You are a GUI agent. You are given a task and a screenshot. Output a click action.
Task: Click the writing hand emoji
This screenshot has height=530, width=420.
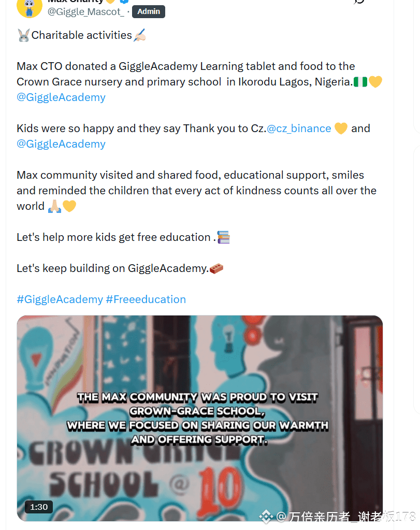(139, 35)
